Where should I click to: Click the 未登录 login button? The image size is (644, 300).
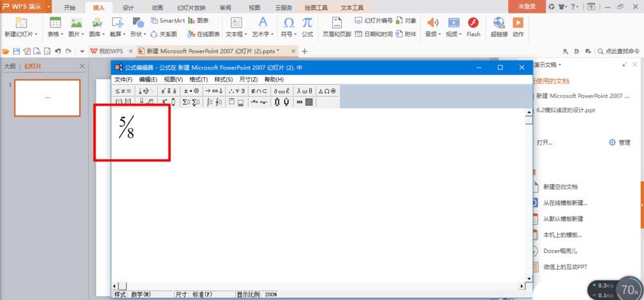click(527, 7)
